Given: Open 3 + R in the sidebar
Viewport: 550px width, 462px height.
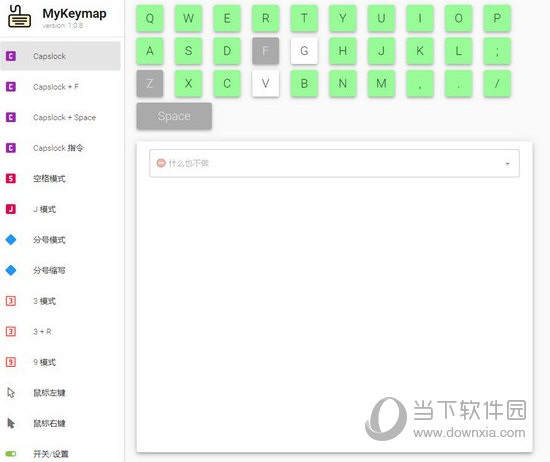Looking at the screenshot, I should click(x=60, y=331).
